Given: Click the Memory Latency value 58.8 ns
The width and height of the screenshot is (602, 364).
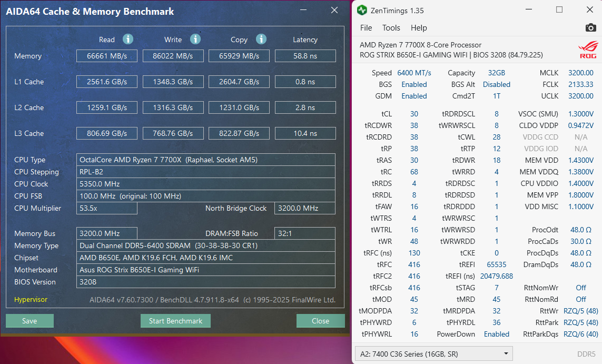Looking at the screenshot, I should pos(305,56).
